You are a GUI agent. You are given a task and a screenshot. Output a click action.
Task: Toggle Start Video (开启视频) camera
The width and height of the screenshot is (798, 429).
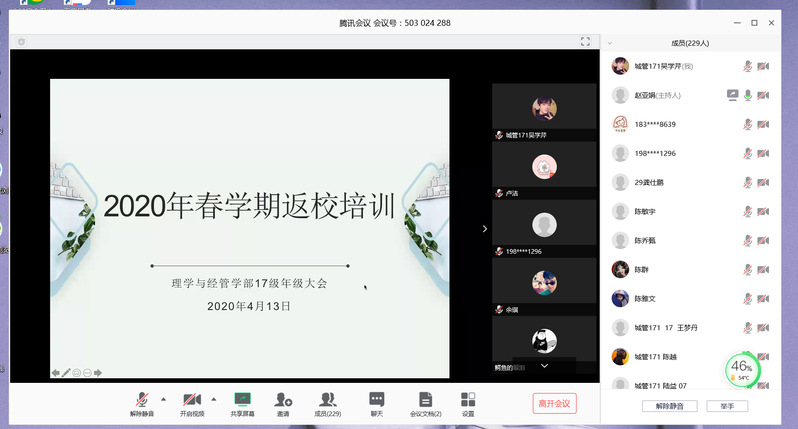[192, 399]
